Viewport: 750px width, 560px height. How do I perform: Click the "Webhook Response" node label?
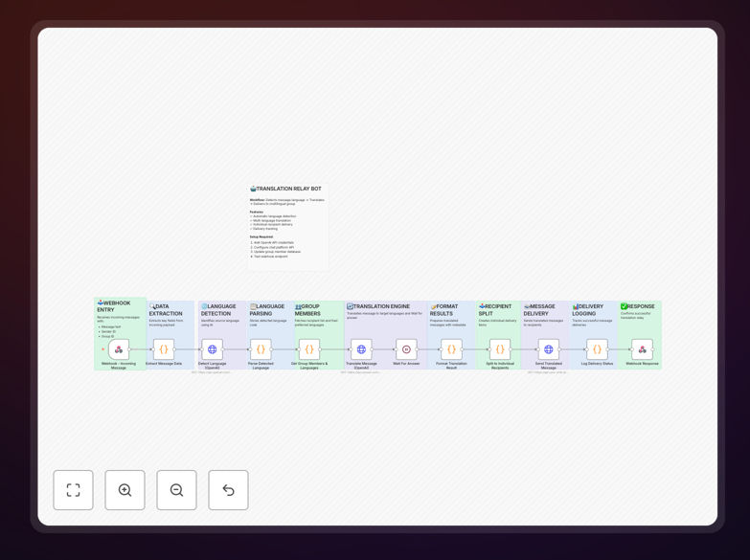643,364
